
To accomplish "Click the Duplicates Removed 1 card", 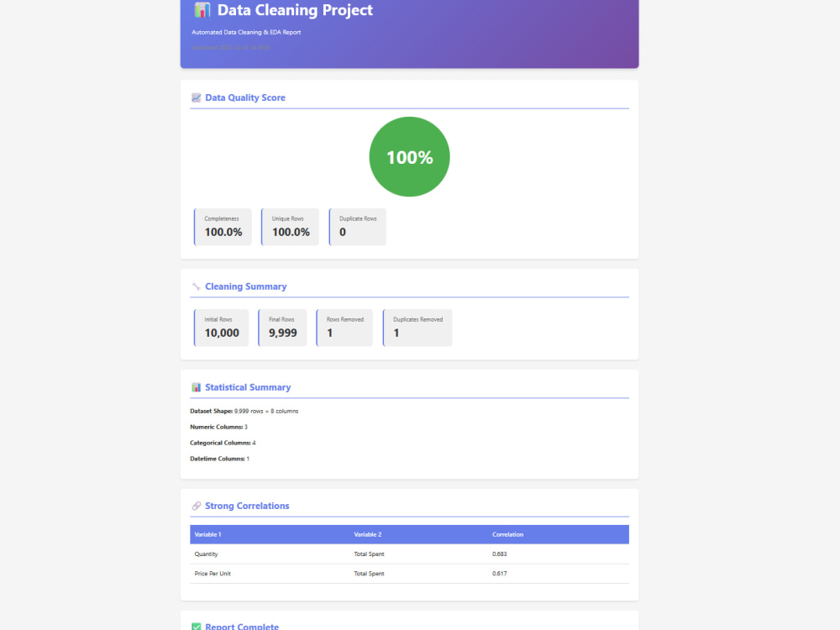I will click(417, 328).
